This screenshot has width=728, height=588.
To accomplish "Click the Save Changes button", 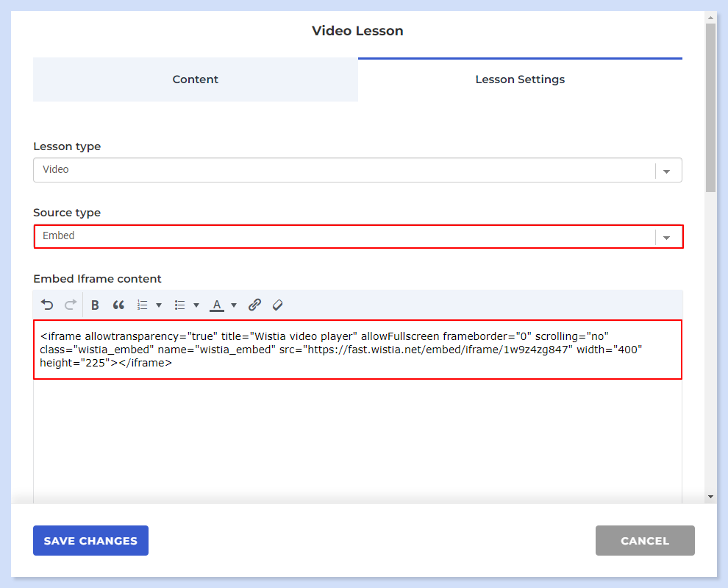I will coord(90,541).
